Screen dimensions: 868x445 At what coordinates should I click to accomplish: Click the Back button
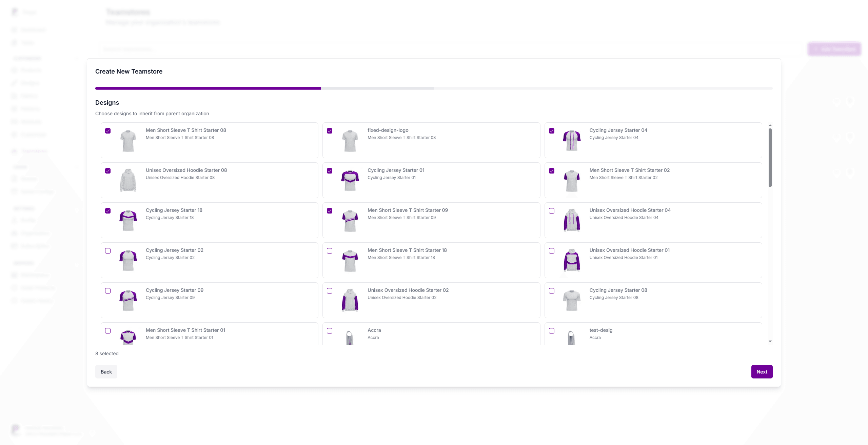click(x=106, y=371)
